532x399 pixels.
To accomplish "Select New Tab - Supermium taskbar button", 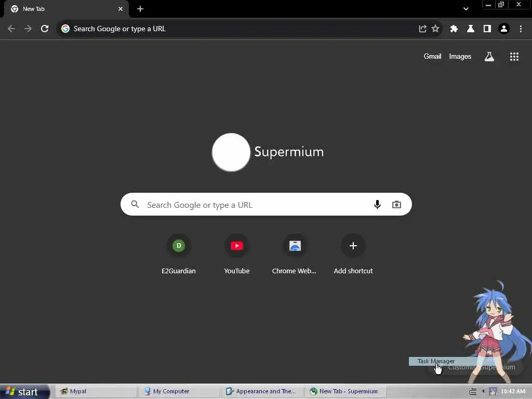I will point(345,392).
